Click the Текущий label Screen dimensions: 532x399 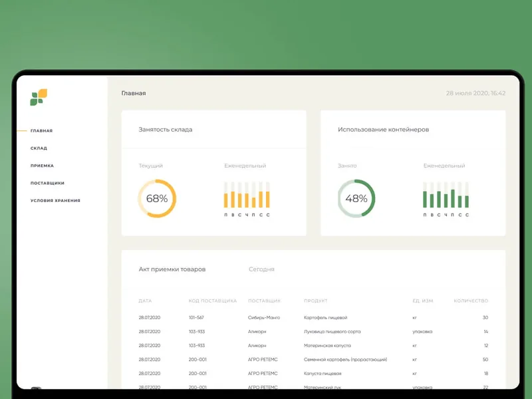151,166
